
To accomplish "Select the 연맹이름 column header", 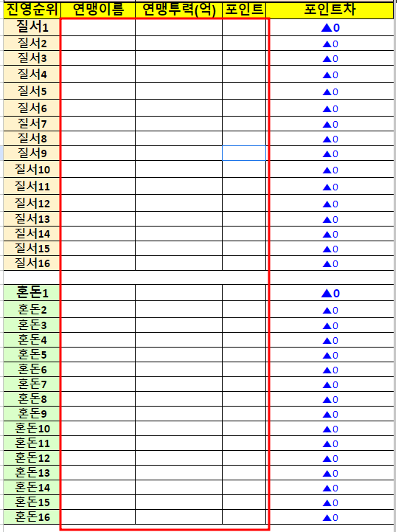I will tap(98, 10).
